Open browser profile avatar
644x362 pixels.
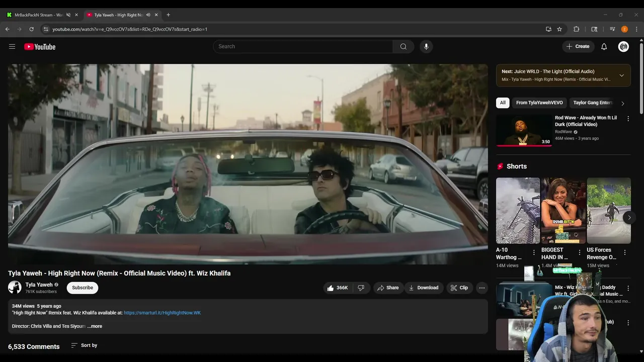coord(624,29)
